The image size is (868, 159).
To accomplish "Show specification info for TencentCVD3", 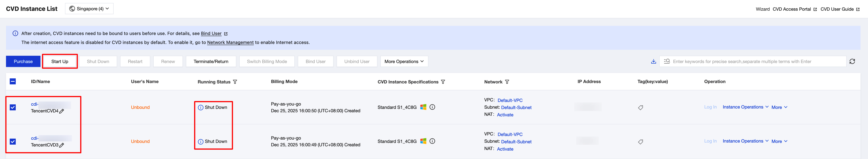I will point(432,141).
